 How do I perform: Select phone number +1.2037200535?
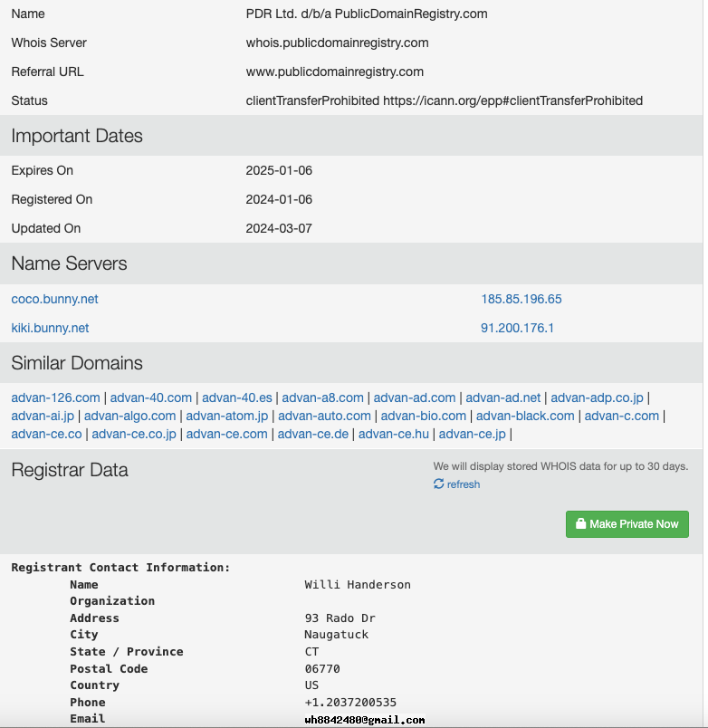(350, 702)
